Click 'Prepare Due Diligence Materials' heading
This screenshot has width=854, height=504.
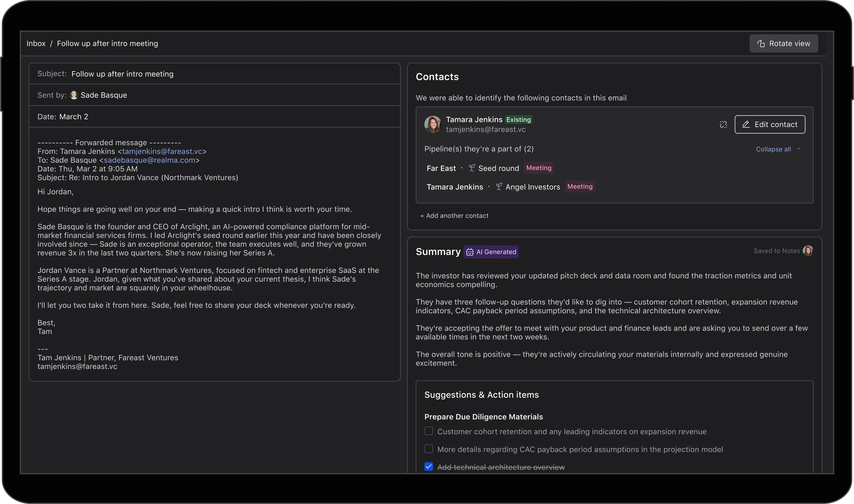[x=483, y=417]
